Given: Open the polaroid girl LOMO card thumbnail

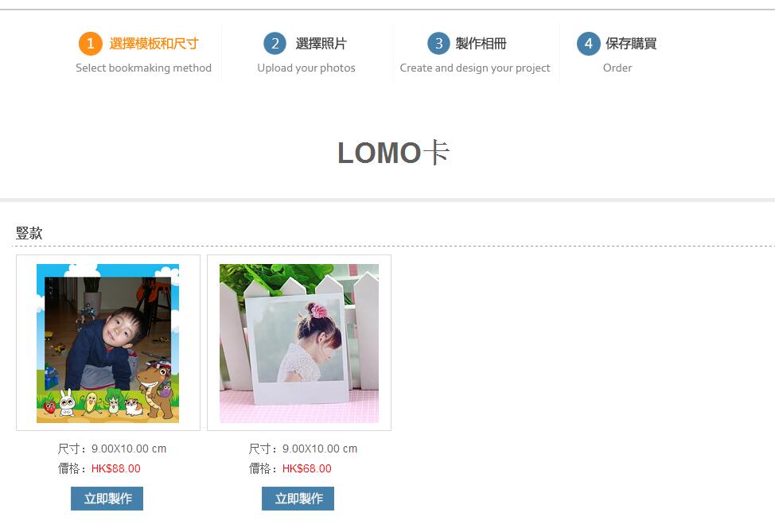Looking at the screenshot, I should 299,343.
